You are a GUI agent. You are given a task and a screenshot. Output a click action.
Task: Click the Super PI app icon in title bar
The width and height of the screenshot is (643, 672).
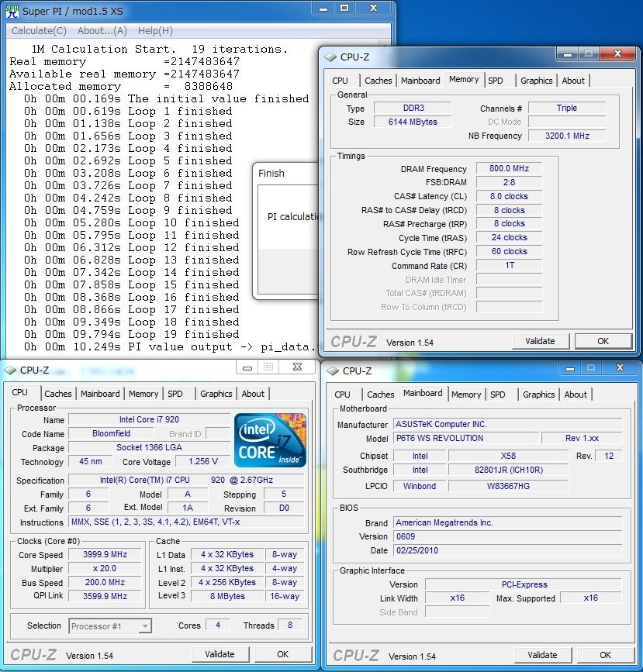[x=12, y=12]
